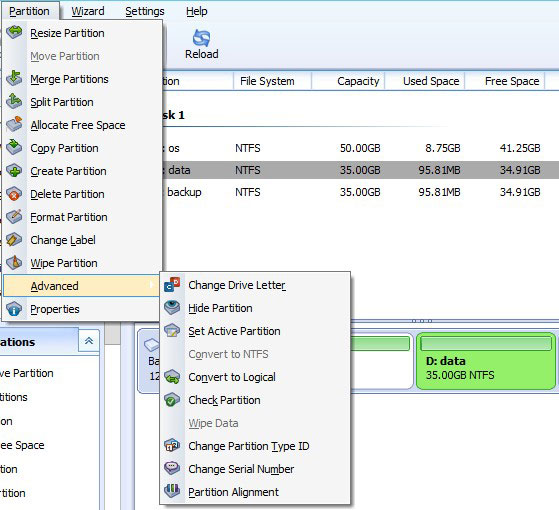Choose Check Partition submenu entry

pyautogui.click(x=255, y=400)
